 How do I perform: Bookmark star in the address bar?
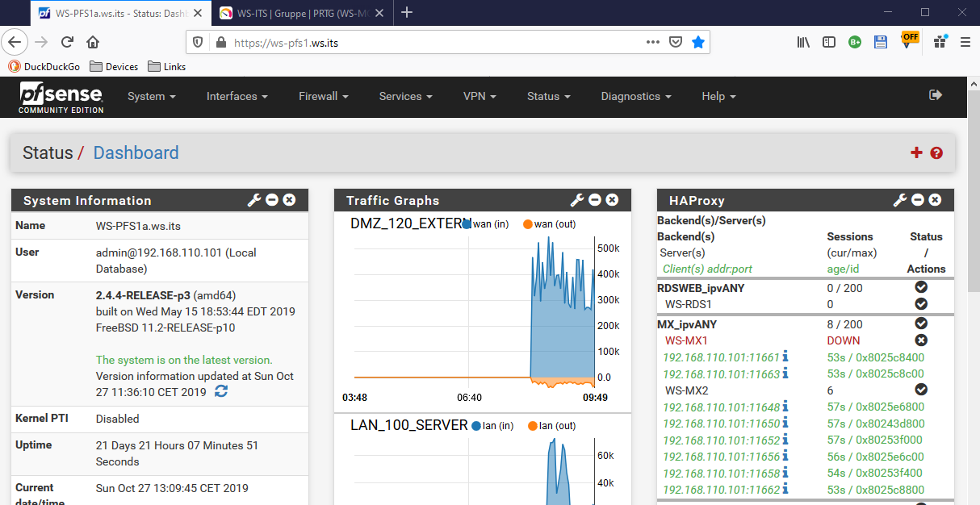tap(698, 43)
